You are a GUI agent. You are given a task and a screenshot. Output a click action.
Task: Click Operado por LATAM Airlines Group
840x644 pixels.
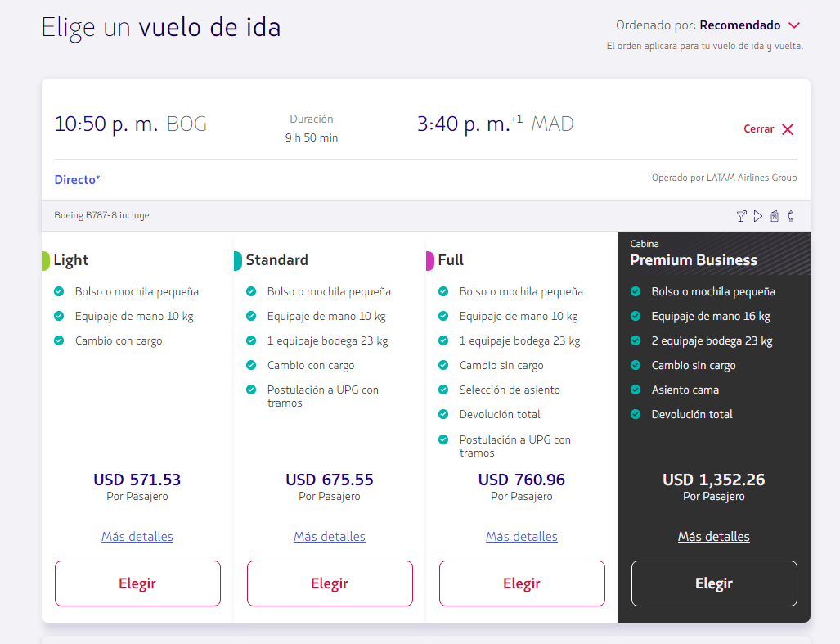coord(725,178)
